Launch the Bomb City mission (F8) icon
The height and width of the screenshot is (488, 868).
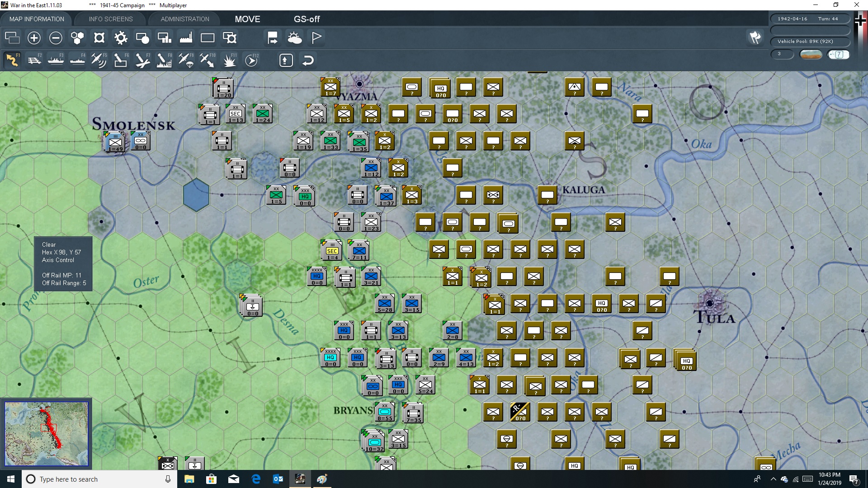[x=164, y=60]
